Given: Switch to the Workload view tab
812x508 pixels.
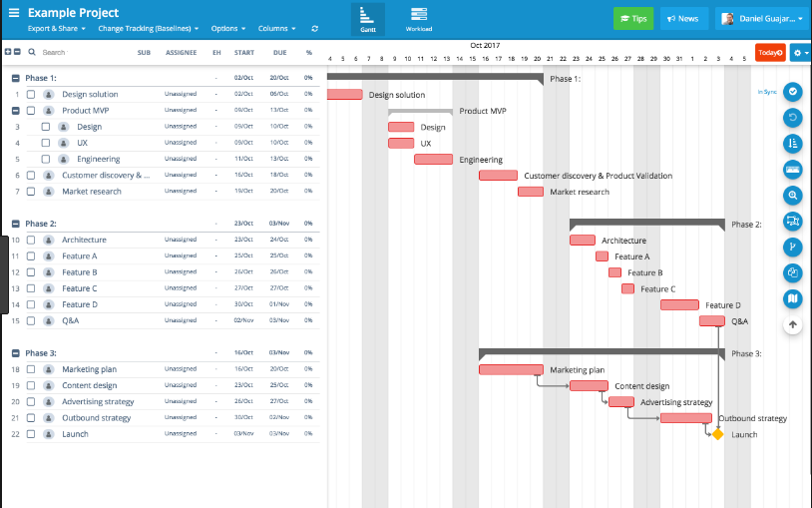Looking at the screenshot, I should point(419,18).
